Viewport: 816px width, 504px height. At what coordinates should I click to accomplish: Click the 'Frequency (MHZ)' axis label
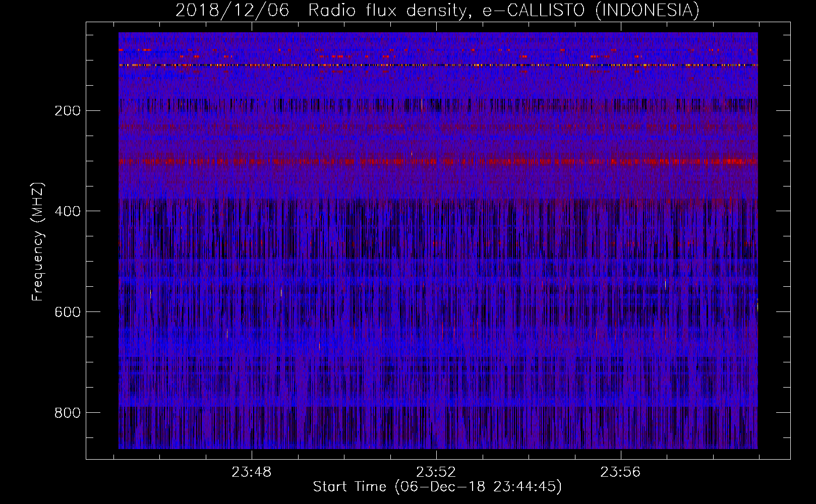pos(38,241)
